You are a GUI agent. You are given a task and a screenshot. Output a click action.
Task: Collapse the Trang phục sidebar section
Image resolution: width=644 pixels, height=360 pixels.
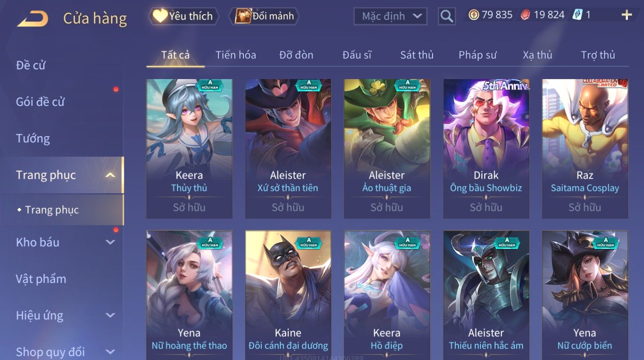tap(110, 175)
